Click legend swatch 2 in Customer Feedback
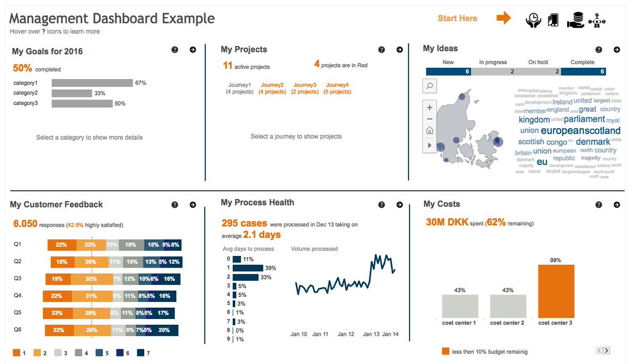636x364 pixels. point(37,352)
